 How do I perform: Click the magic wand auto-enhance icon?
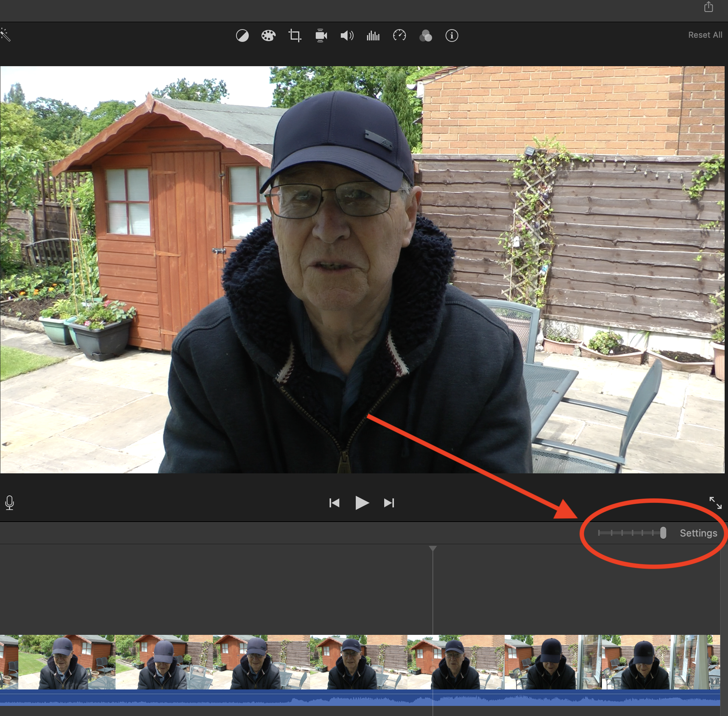click(5, 35)
